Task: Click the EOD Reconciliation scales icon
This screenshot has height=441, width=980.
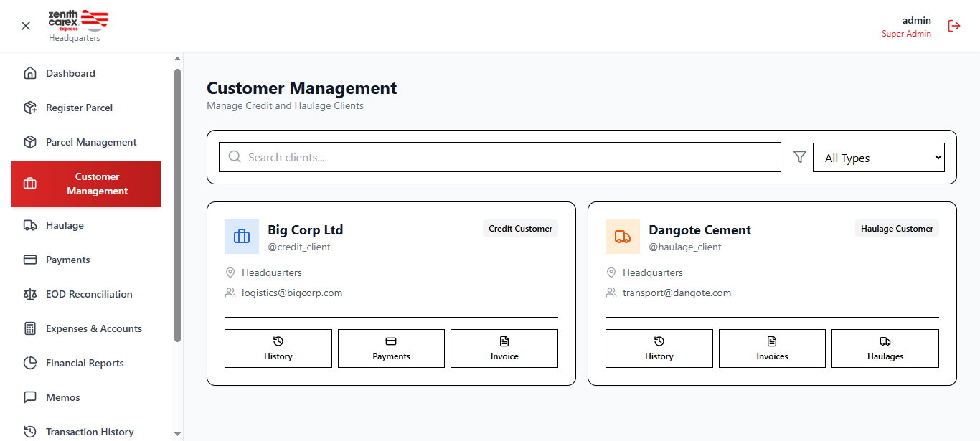Action: tap(30, 294)
